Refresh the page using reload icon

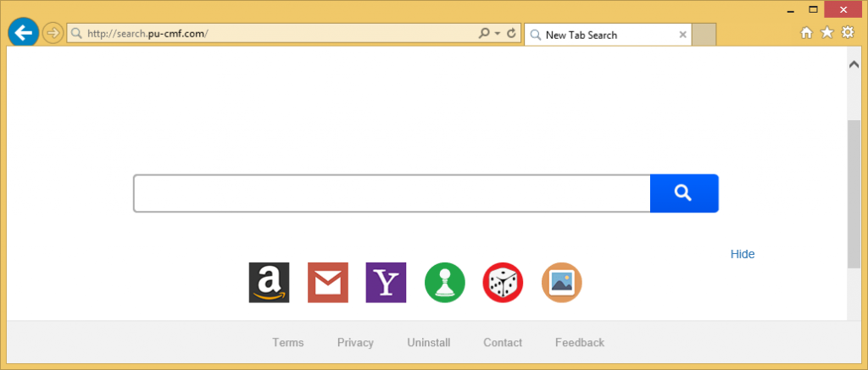click(x=511, y=33)
